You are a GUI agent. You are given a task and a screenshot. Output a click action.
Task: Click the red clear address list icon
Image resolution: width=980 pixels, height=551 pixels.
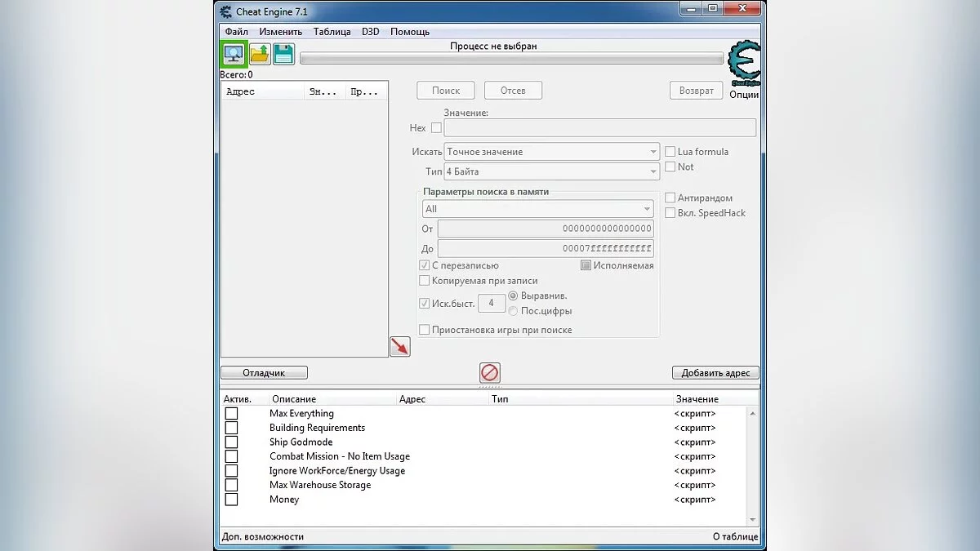[x=489, y=373]
